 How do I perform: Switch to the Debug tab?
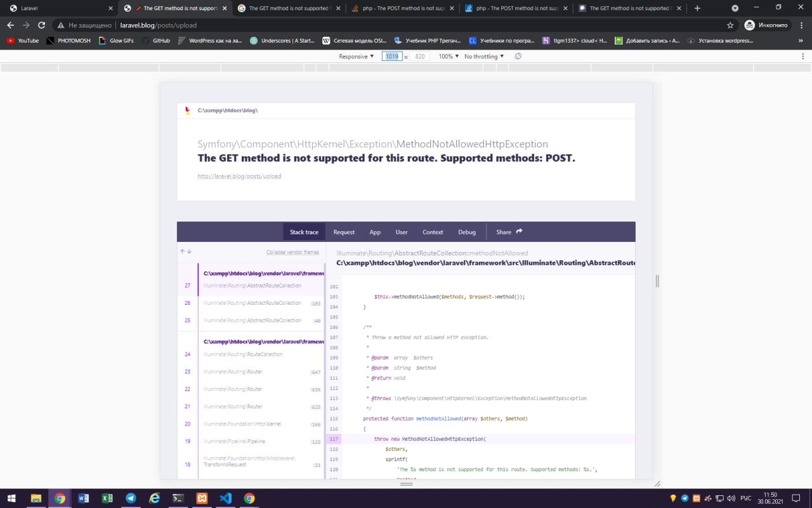click(x=467, y=232)
